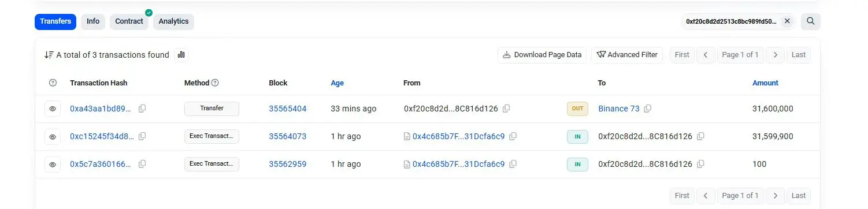Screen dimensions: 868x209
Task: Clear the 0xf20c8d2d address filter
Action: tap(787, 21)
